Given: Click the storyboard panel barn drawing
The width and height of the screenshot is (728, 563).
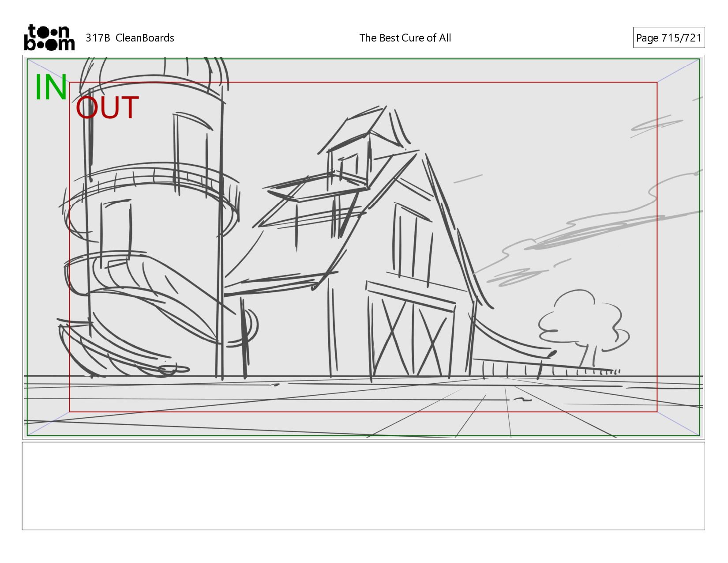Looking at the screenshot, I should pyautogui.click(x=363, y=247).
